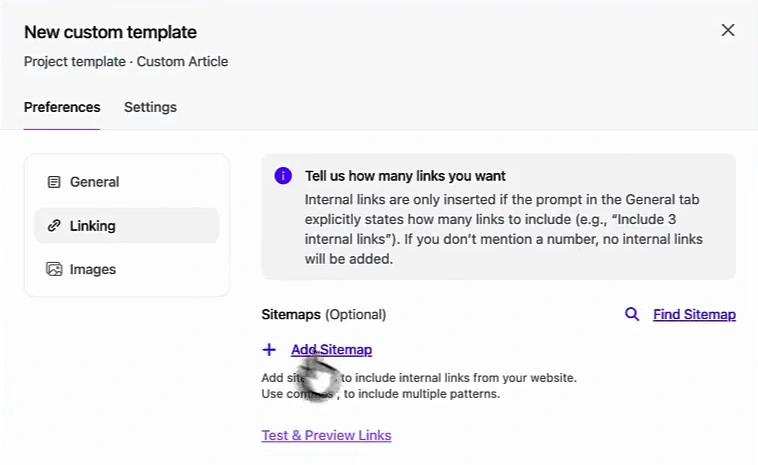Image resolution: width=758 pixels, height=465 pixels.
Task: Click the Linking chain icon
Action: click(x=54, y=226)
